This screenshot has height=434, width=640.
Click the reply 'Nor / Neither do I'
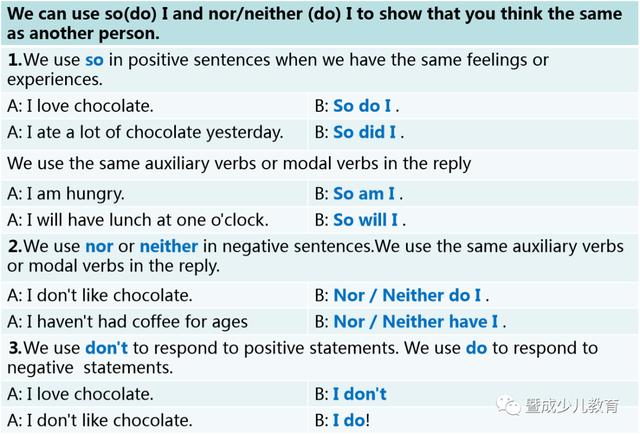click(407, 296)
